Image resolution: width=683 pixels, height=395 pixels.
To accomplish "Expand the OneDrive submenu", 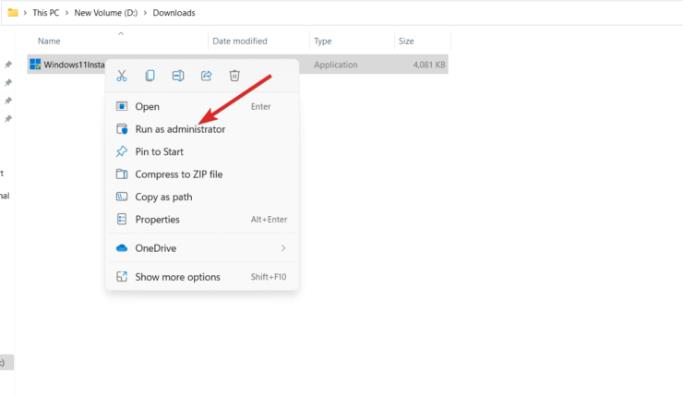I will [202, 248].
